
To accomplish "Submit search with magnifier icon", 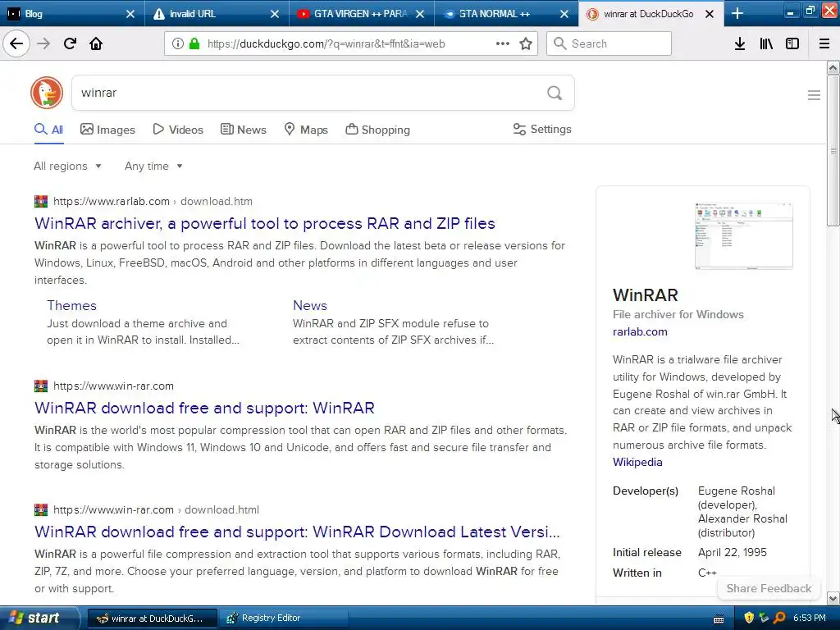I will (555, 94).
